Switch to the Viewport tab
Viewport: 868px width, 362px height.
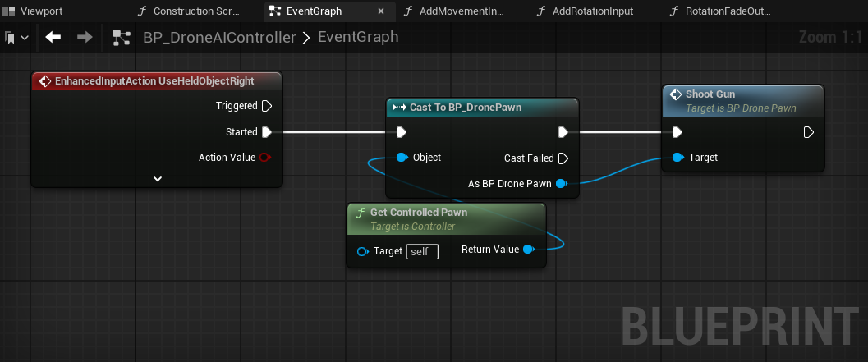click(41, 11)
